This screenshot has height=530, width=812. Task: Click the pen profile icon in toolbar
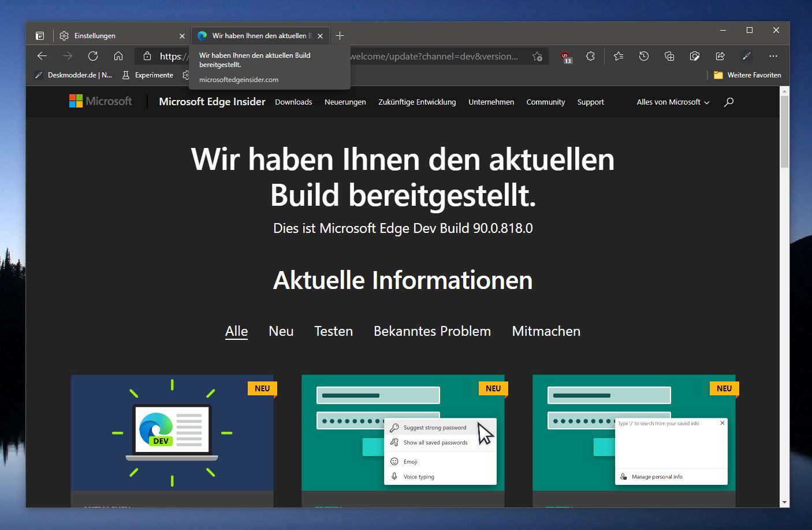coord(747,56)
